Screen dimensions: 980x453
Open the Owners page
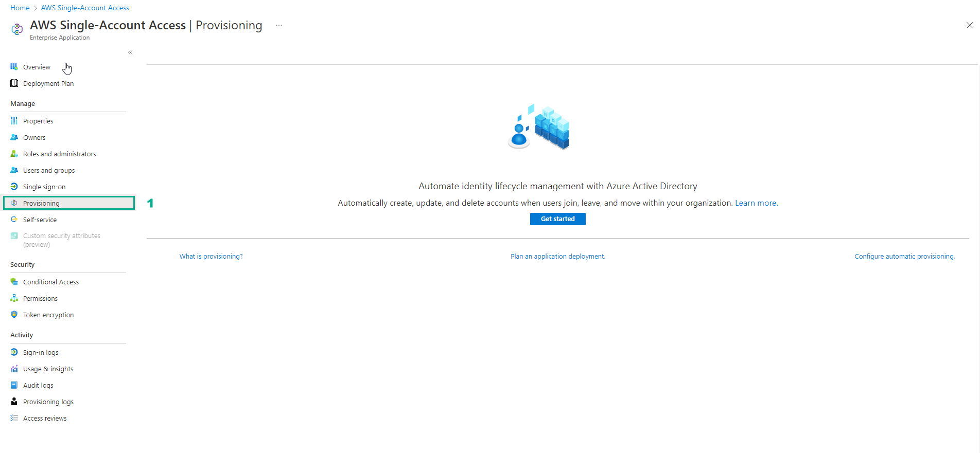34,138
